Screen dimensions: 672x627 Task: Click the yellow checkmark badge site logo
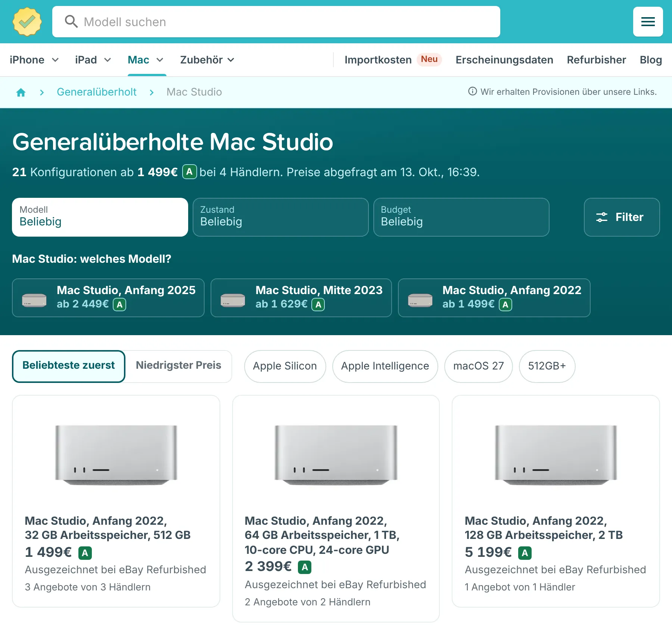click(27, 22)
